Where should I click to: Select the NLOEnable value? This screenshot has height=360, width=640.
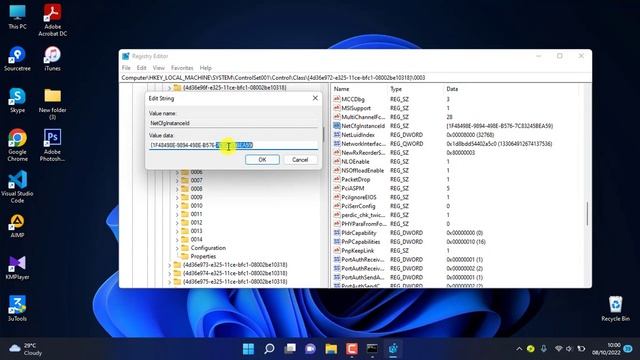(355, 162)
